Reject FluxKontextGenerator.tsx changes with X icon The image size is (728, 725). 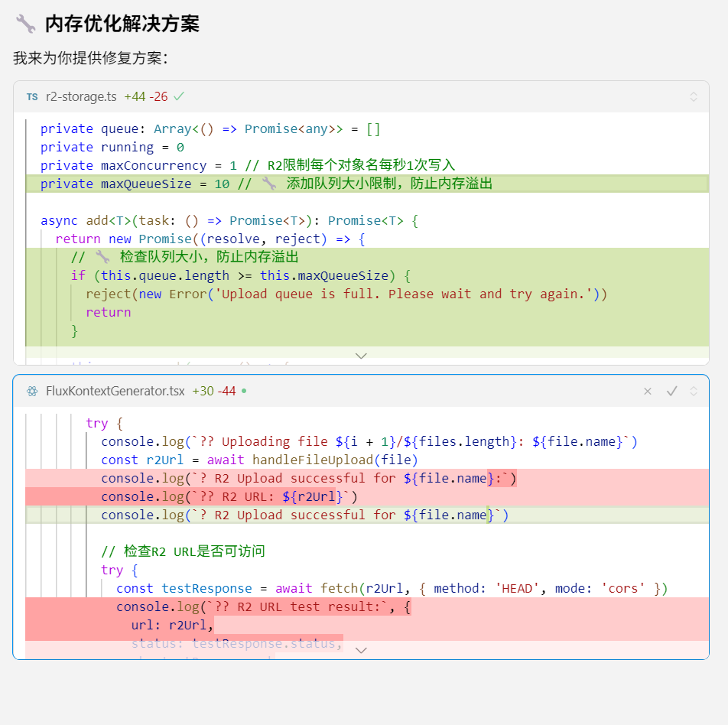pyautogui.click(x=648, y=391)
